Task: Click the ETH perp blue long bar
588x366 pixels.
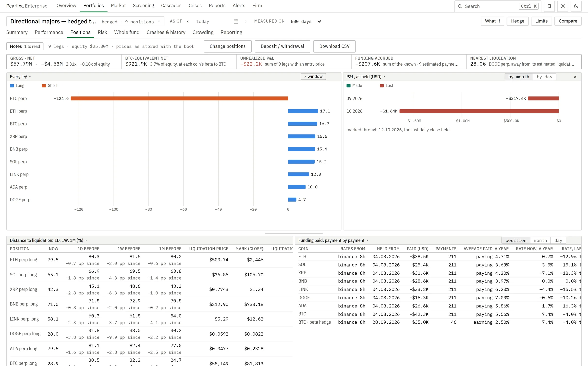Action: tap(303, 111)
